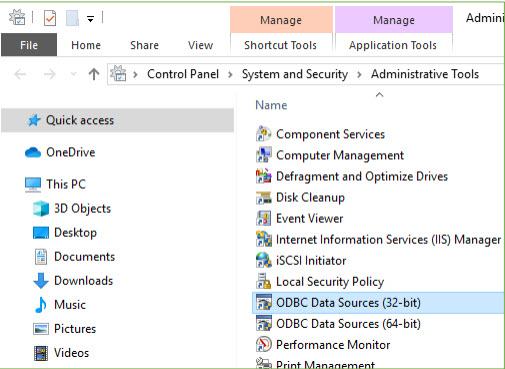The image size is (505, 369).
Task: Click the purple Manage contextual tab
Action: tap(394, 20)
